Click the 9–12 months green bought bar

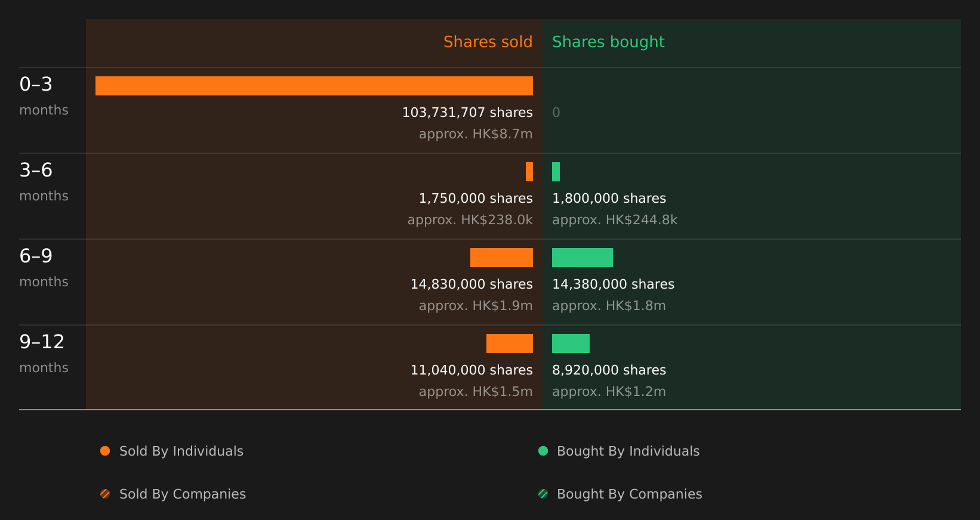(x=571, y=343)
